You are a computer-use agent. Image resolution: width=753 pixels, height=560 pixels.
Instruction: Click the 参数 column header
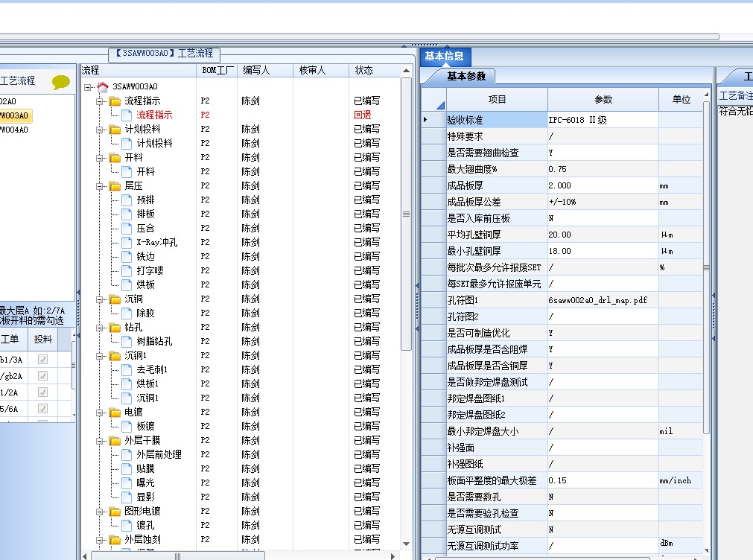603,100
